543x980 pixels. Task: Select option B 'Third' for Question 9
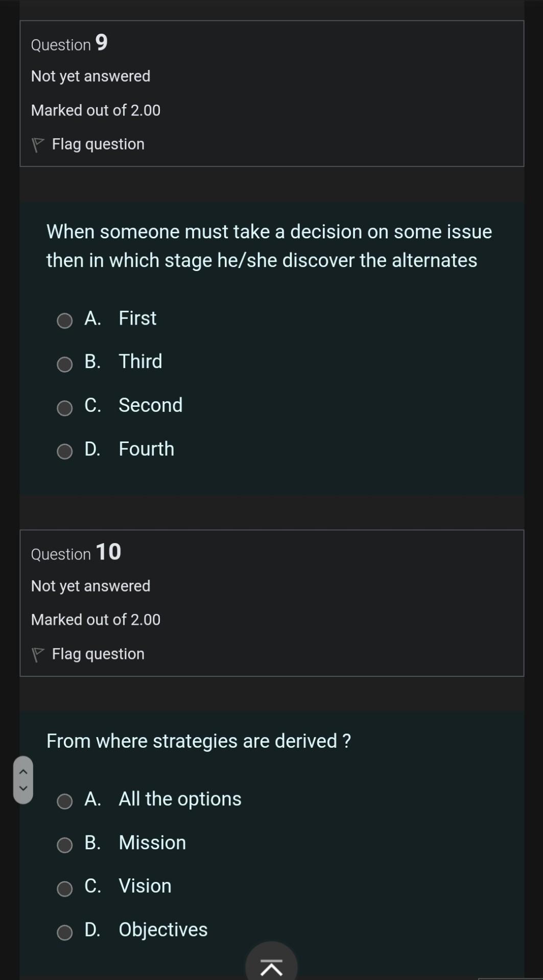(64, 364)
